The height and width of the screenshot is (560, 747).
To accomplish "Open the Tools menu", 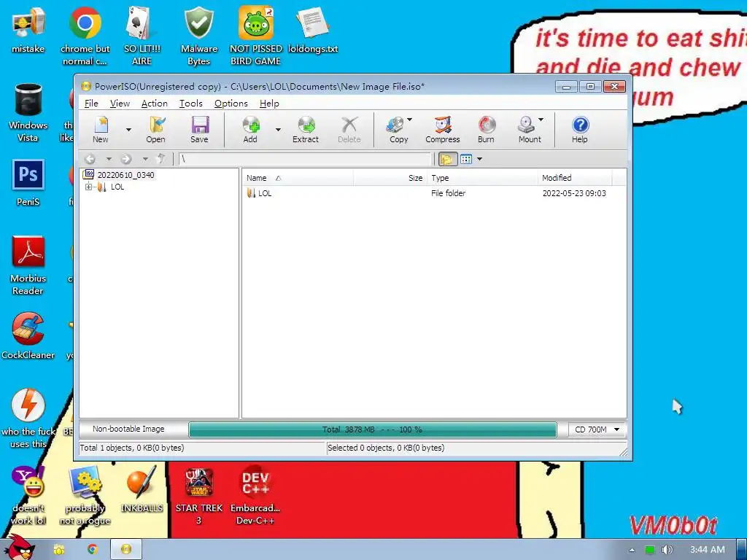I will point(190,104).
